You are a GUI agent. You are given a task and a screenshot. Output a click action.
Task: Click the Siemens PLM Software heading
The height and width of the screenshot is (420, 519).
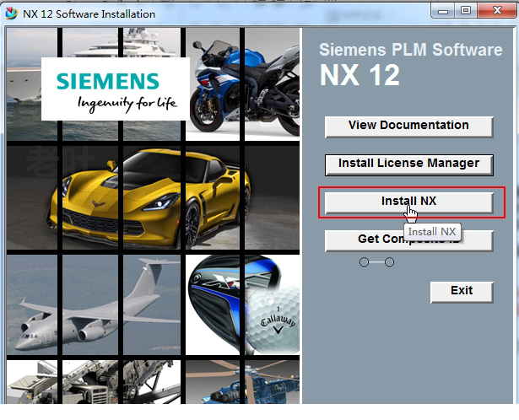point(410,50)
